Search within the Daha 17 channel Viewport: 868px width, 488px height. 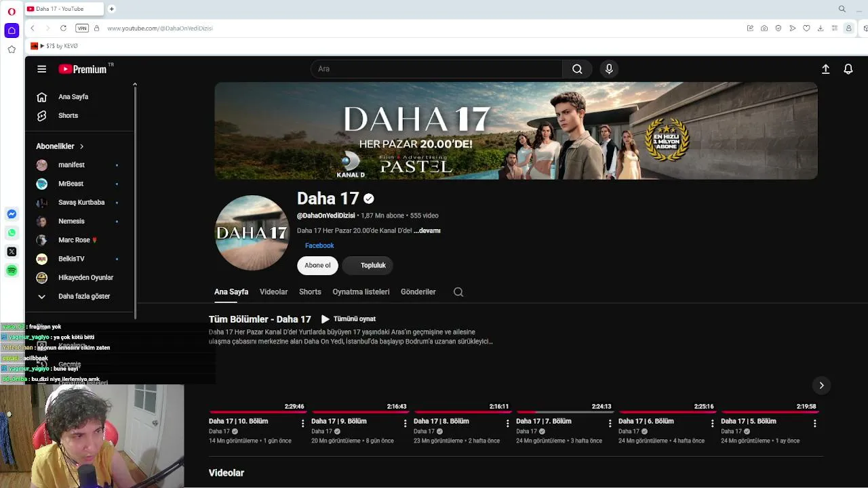[458, 292]
